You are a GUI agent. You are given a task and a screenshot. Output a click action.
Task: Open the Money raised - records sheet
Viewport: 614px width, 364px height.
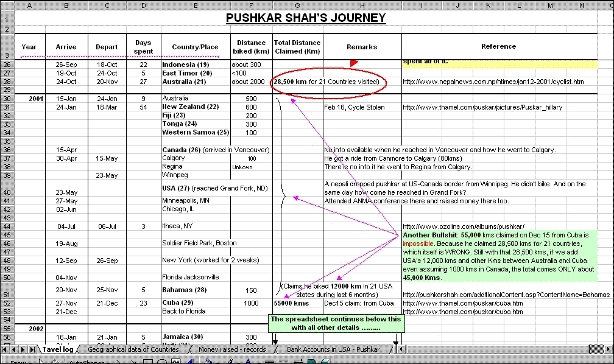232,349
